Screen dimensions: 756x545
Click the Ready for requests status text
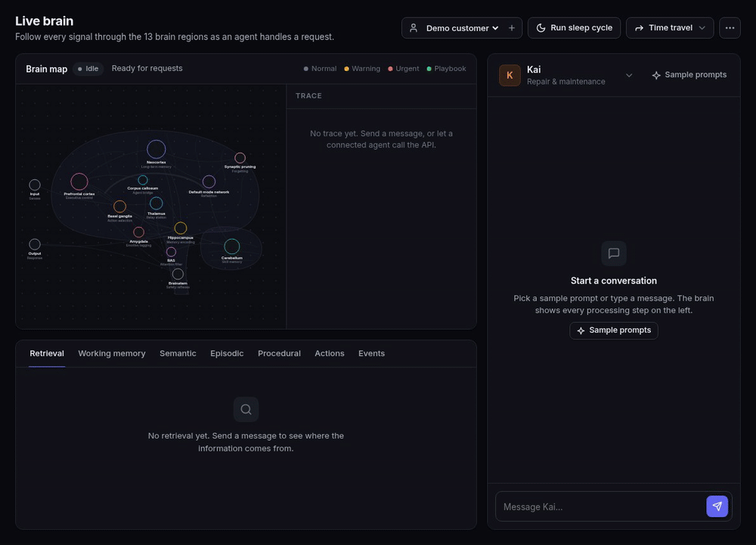click(x=147, y=69)
